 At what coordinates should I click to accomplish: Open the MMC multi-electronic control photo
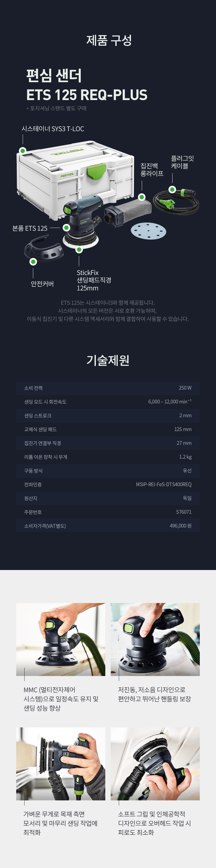coord(60,639)
